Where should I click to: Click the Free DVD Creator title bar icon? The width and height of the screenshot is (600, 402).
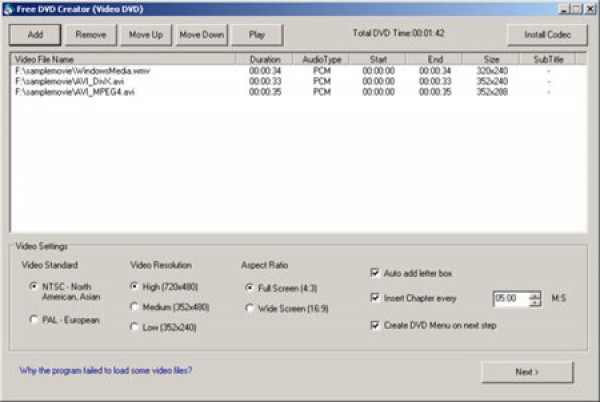pyautogui.click(x=8, y=9)
